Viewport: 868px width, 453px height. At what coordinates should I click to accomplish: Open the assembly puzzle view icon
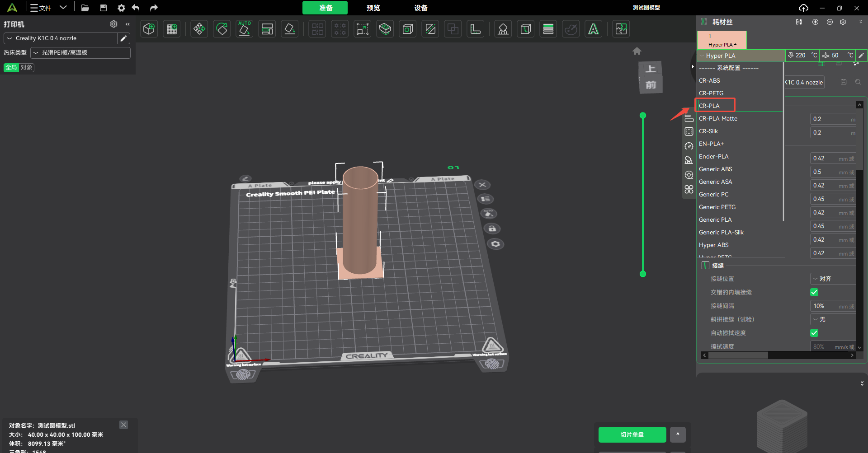[x=621, y=29]
